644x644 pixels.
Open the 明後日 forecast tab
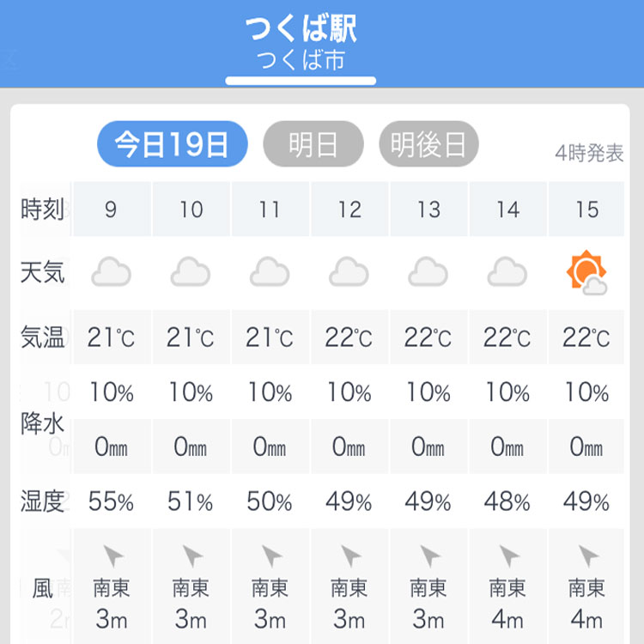(x=428, y=143)
